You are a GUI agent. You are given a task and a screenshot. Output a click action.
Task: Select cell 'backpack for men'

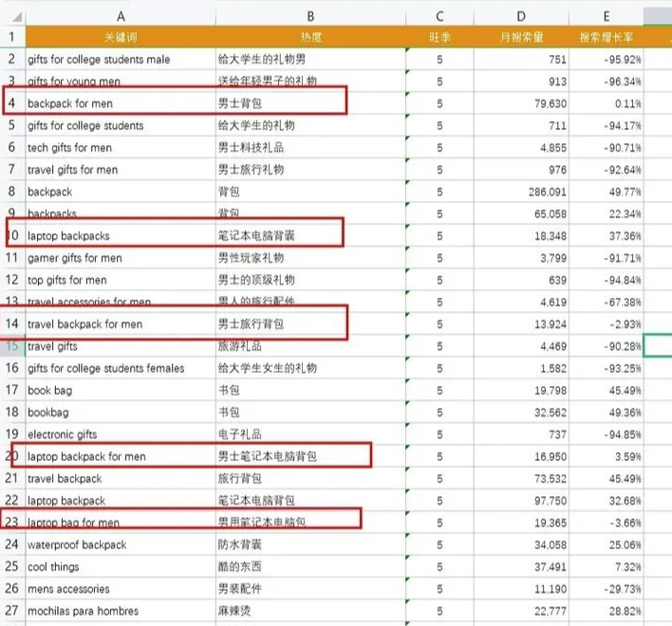[x=121, y=103]
